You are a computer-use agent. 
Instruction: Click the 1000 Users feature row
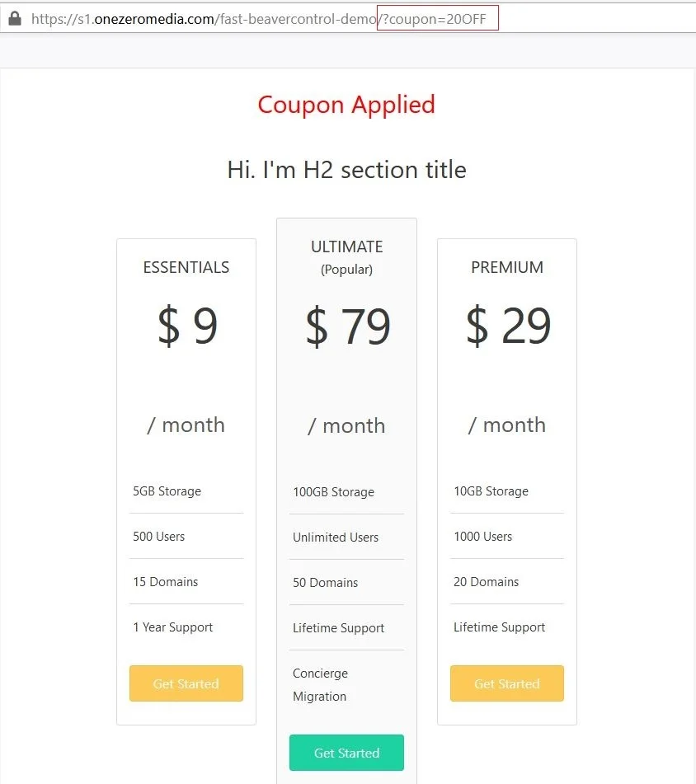tap(483, 537)
